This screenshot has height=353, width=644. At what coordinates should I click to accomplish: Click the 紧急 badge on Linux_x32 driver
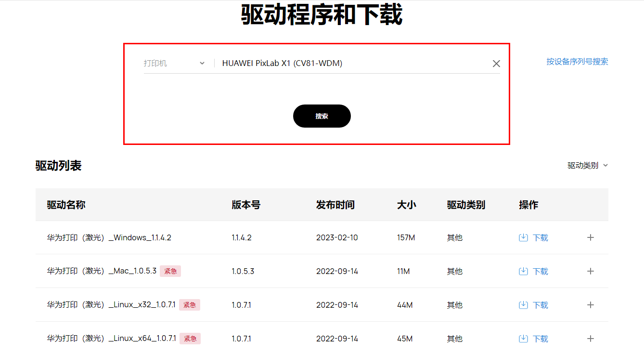pyautogui.click(x=190, y=305)
